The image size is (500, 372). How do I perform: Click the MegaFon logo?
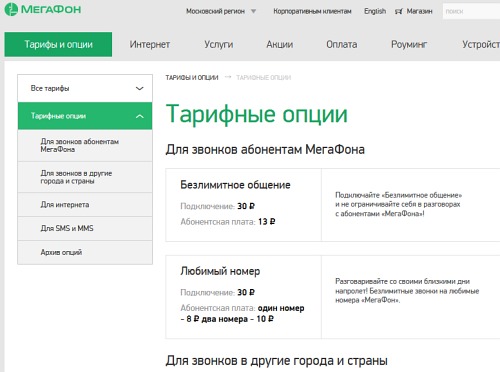coord(43,9)
